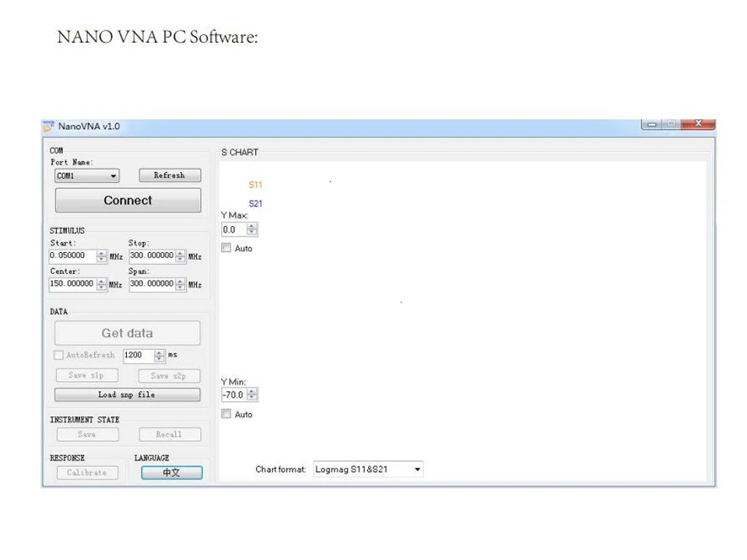Toggle the AutoRefresh checkbox

[58, 355]
